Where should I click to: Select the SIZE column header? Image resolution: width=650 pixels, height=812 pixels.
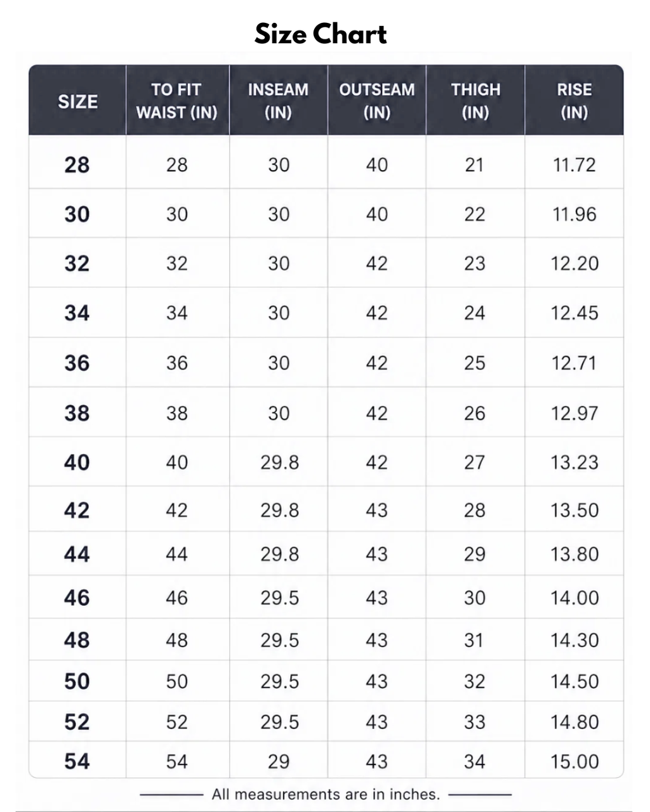click(x=77, y=101)
